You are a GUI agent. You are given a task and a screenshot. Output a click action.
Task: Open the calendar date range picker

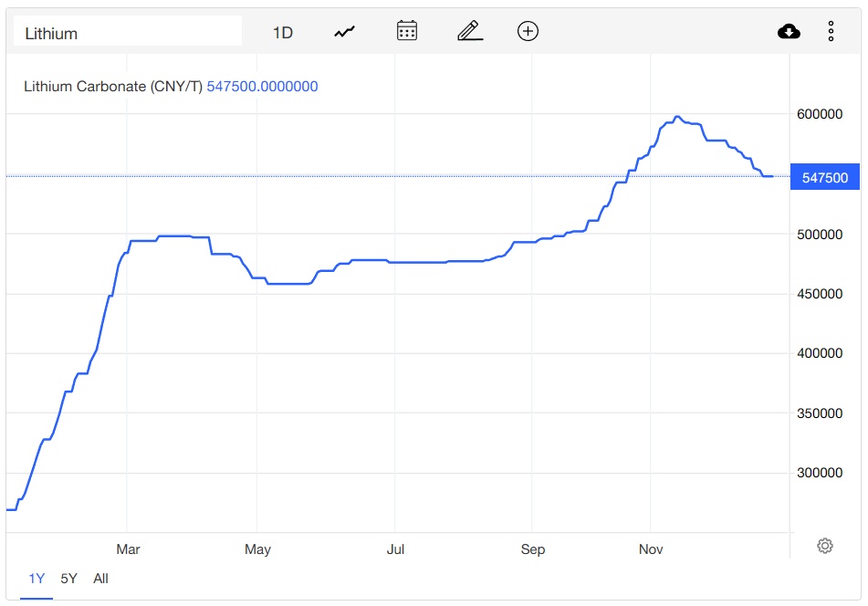click(407, 32)
